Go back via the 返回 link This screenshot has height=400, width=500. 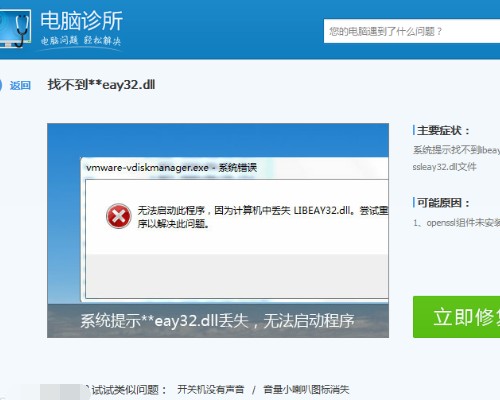click(x=20, y=85)
